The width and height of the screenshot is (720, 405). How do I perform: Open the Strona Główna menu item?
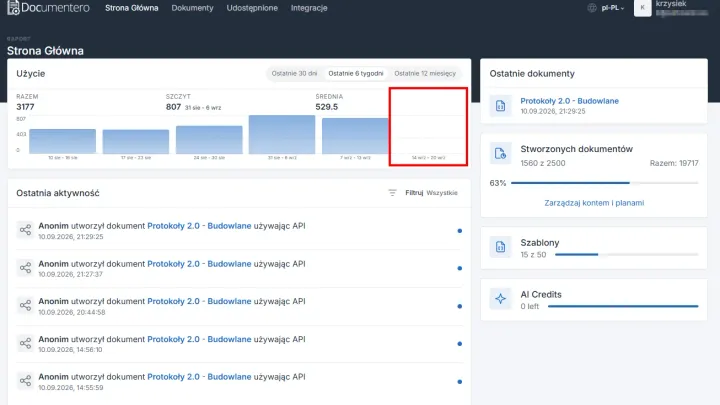132,8
